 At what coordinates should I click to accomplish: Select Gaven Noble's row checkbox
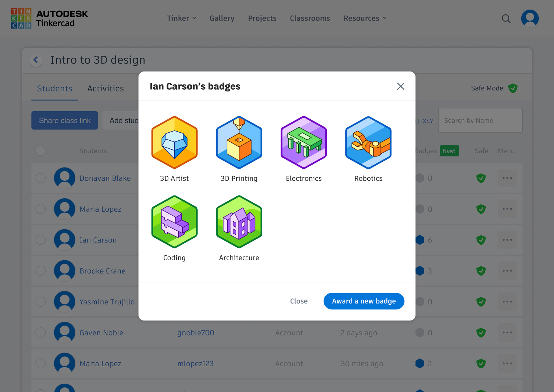click(x=40, y=333)
